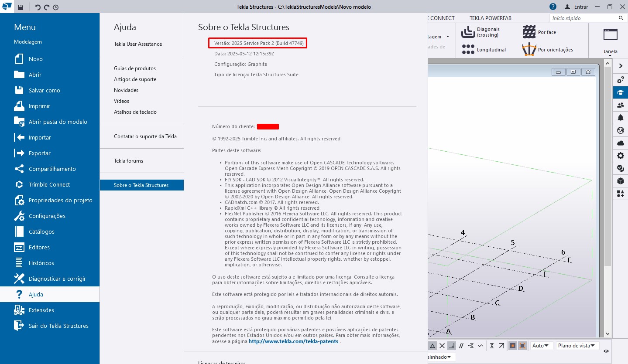Switch to TEKLA POWERFAB ribbon tab
Viewport: 628px width, 364px height.
(x=490, y=18)
